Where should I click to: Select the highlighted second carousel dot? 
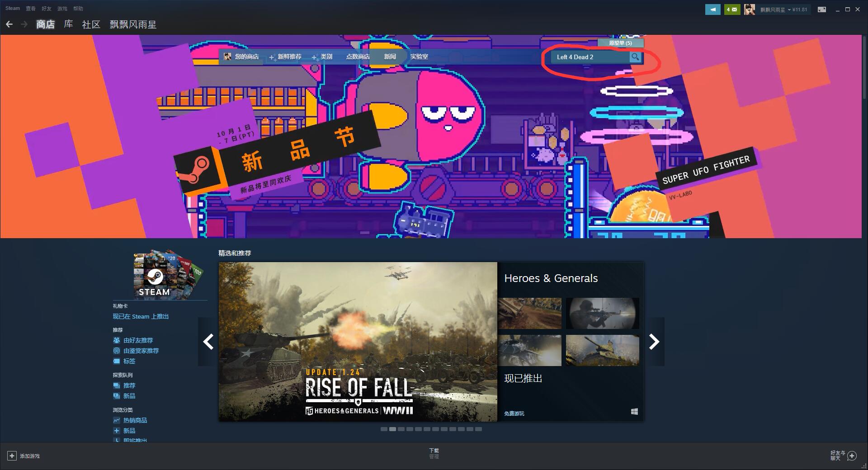click(x=392, y=429)
